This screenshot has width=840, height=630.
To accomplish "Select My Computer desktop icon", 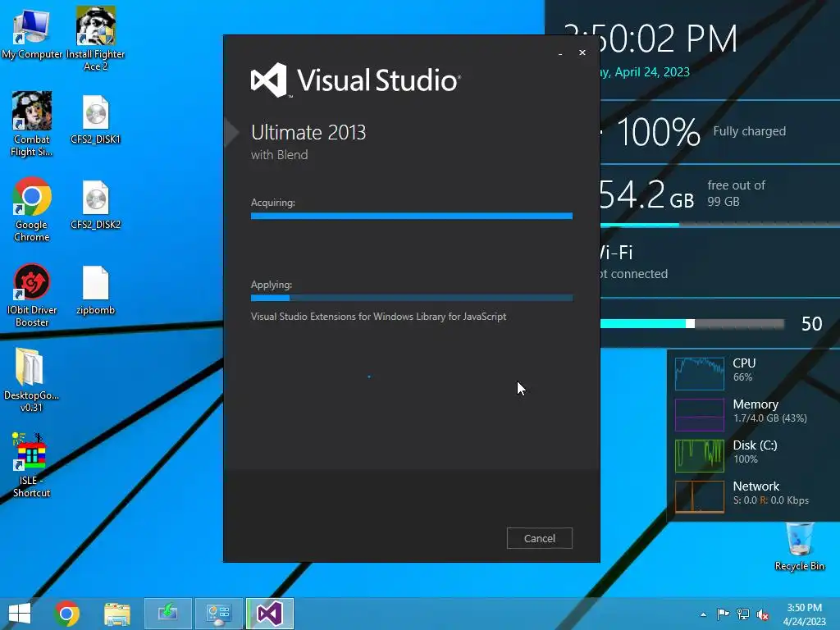I will [32, 34].
